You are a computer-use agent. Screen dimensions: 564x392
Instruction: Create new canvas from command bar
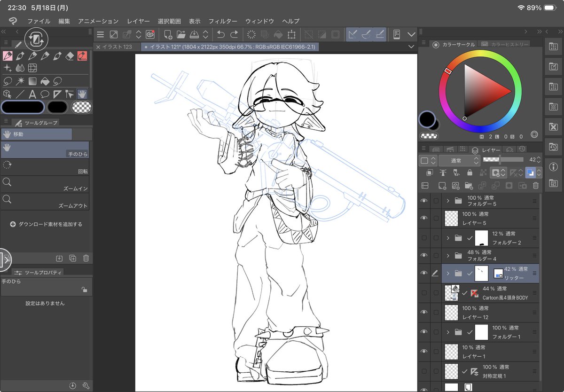coord(168,34)
